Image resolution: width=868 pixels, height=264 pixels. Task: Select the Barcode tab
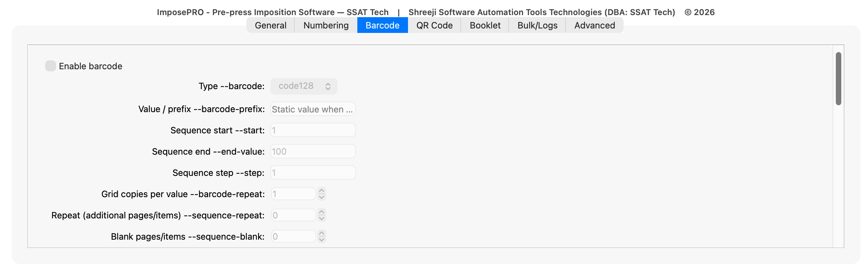click(382, 25)
